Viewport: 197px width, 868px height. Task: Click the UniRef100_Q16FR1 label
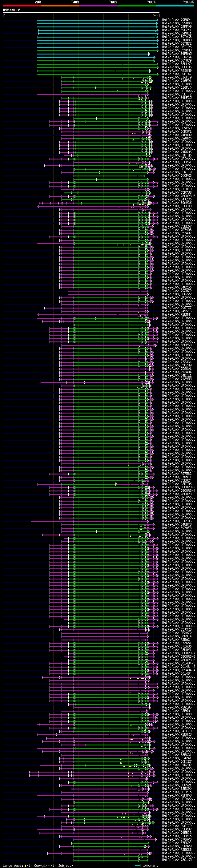177,81
